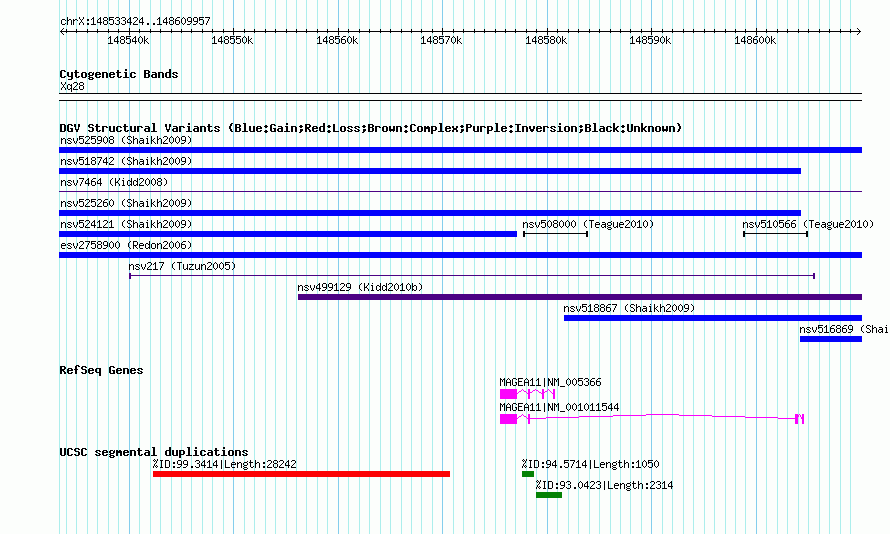Click the Xq28 band label
Image resolution: width=890 pixels, height=534 pixels.
tap(72, 86)
